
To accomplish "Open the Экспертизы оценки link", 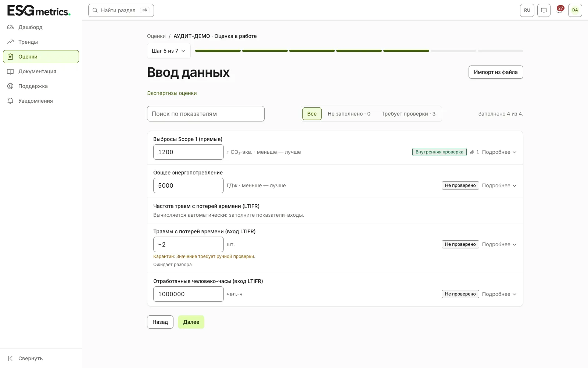I will 172,93.
